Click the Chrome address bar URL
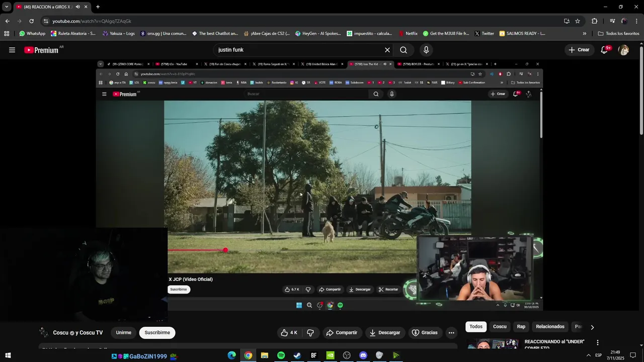 tap(92, 21)
